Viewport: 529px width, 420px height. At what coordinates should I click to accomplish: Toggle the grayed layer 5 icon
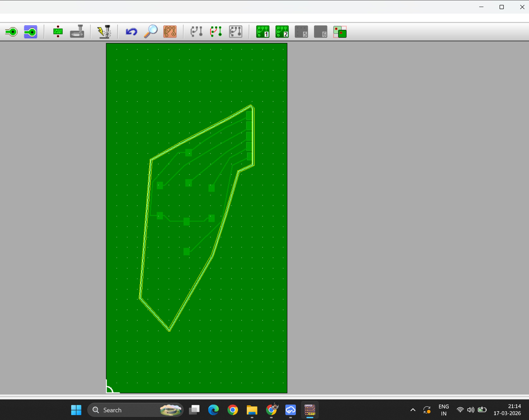coord(301,32)
